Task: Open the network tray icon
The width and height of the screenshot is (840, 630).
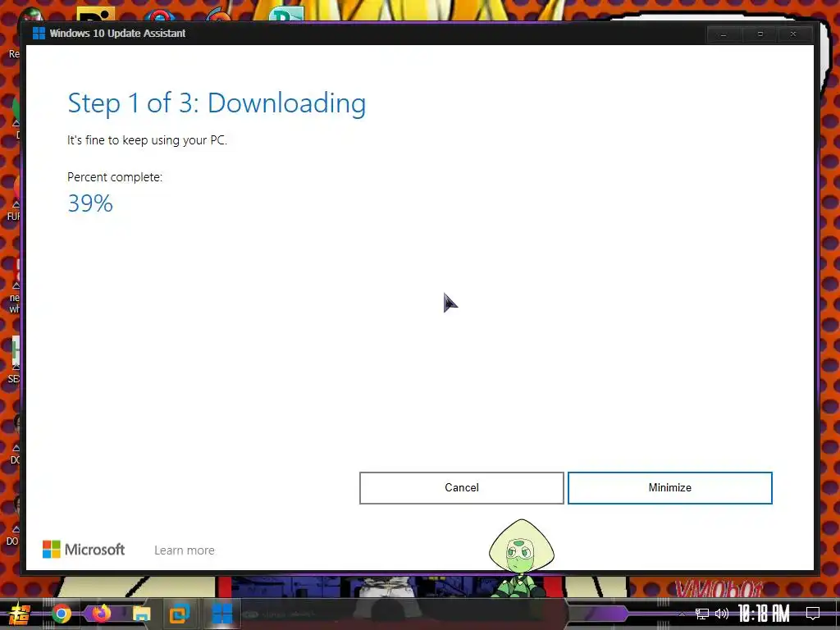Action: click(702, 614)
